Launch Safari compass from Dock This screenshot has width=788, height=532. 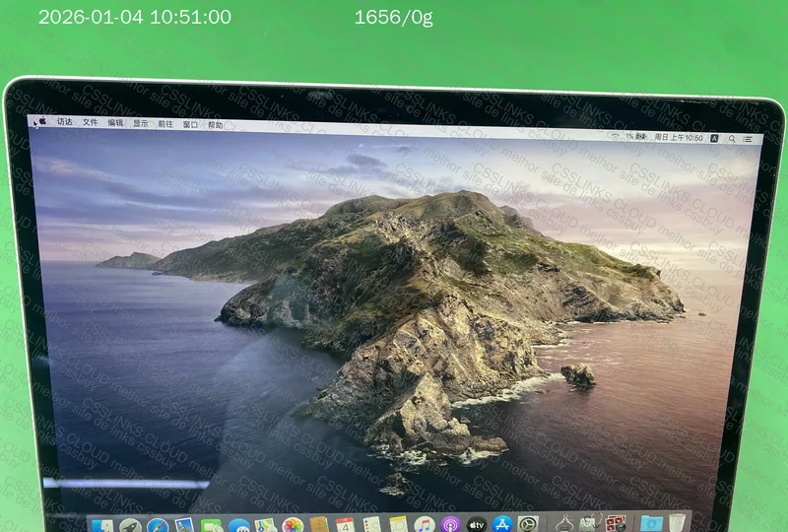click(x=158, y=525)
